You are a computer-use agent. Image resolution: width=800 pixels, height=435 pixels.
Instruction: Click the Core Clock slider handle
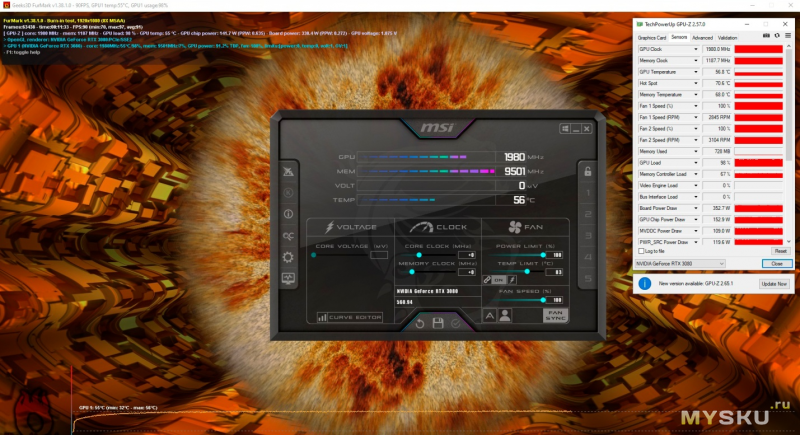(419, 255)
